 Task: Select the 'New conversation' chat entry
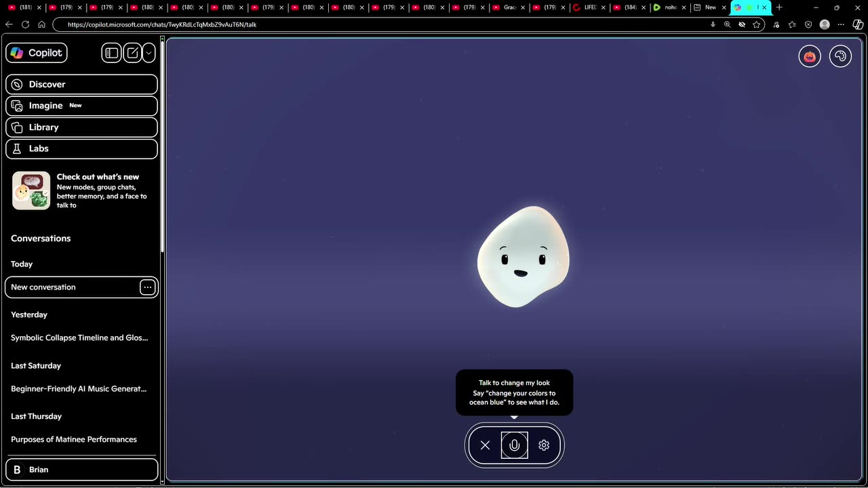tap(81, 287)
